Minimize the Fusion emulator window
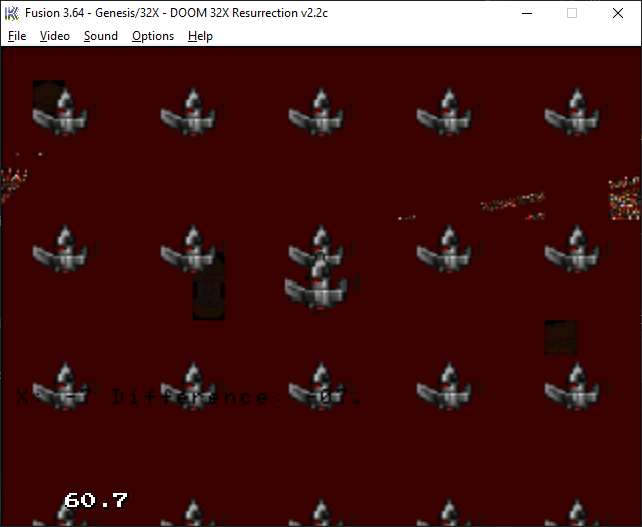Viewport: 642px width, 527px height. [526, 13]
